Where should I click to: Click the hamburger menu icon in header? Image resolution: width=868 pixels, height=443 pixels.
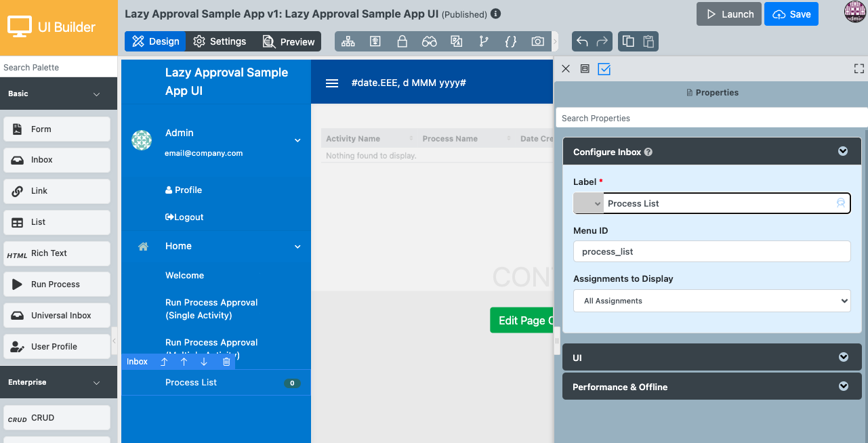pyautogui.click(x=332, y=83)
